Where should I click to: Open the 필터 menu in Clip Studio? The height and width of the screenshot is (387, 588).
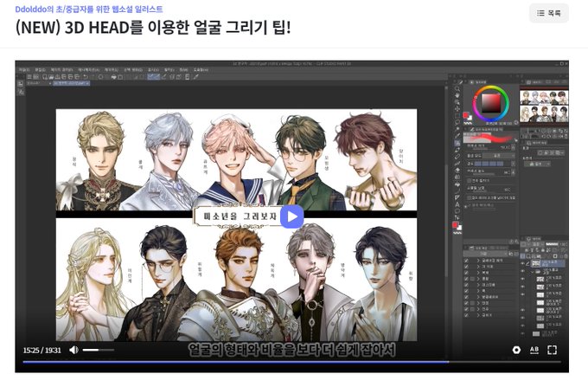pyautogui.click(x=169, y=70)
